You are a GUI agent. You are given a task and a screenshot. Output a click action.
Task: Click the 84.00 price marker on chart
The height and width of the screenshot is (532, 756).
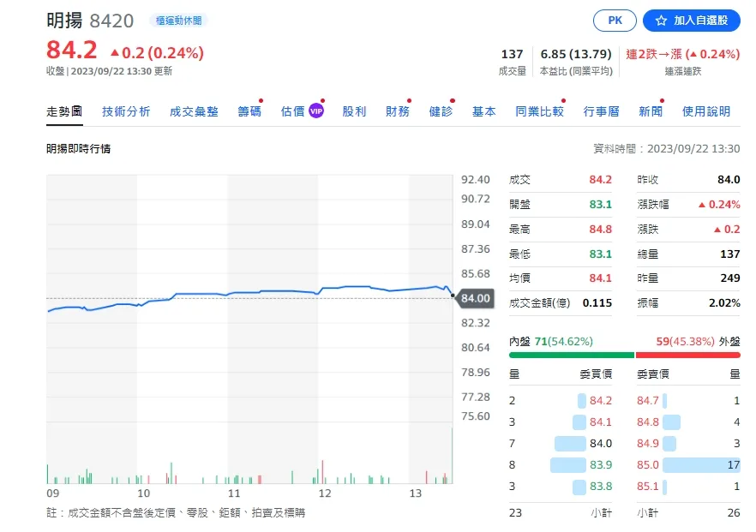[475, 298]
